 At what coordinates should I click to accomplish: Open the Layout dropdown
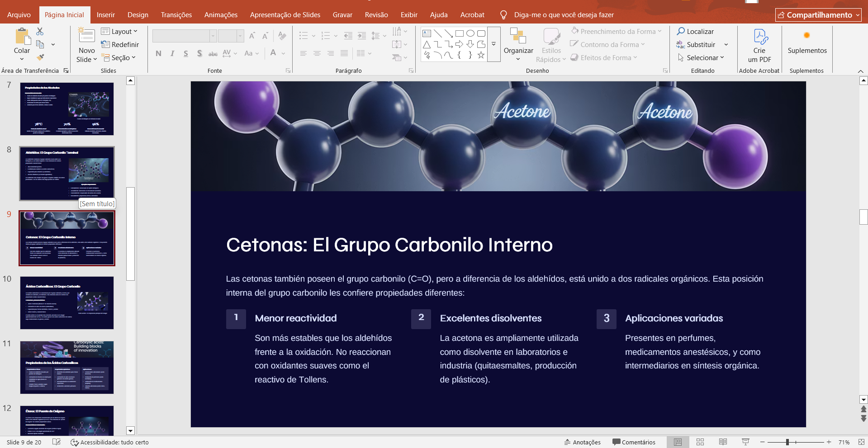click(119, 31)
